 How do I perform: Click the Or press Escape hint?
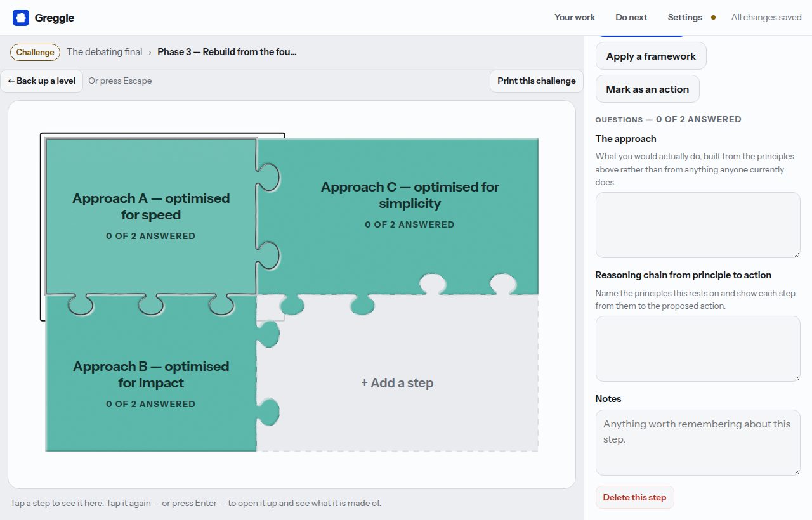coord(120,81)
